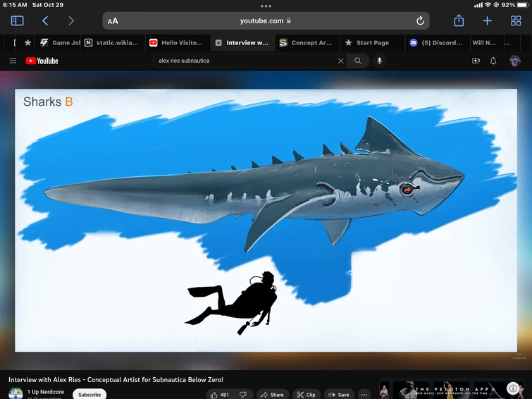Image resolution: width=532 pixels, height=399 pixels.
Task: Clear the search text with X
Action: (x=340, y=61)
